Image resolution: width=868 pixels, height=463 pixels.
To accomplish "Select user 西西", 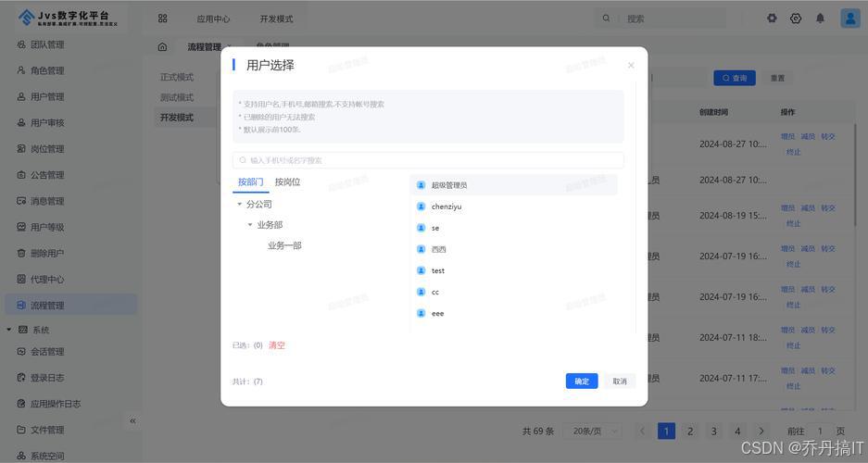I will [514, 249].
